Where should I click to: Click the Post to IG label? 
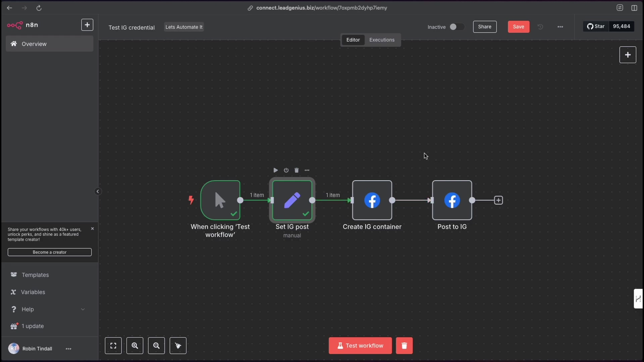[x=452, y=227]
